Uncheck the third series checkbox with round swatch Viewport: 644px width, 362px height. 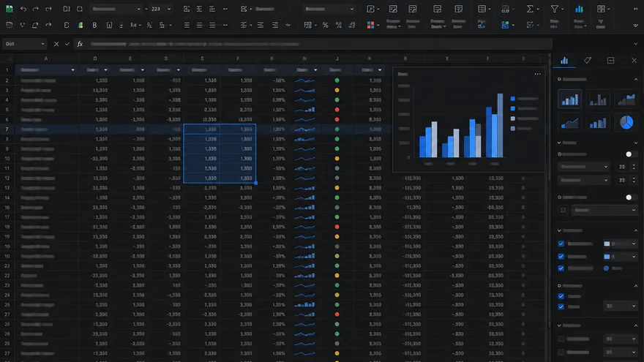(x=561, y=268)
